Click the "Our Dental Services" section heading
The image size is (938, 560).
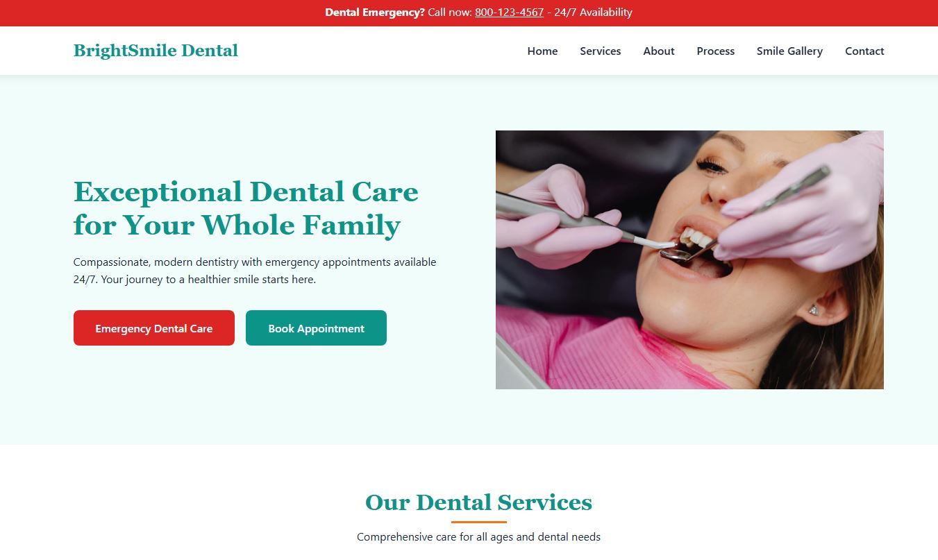point(478,502)
